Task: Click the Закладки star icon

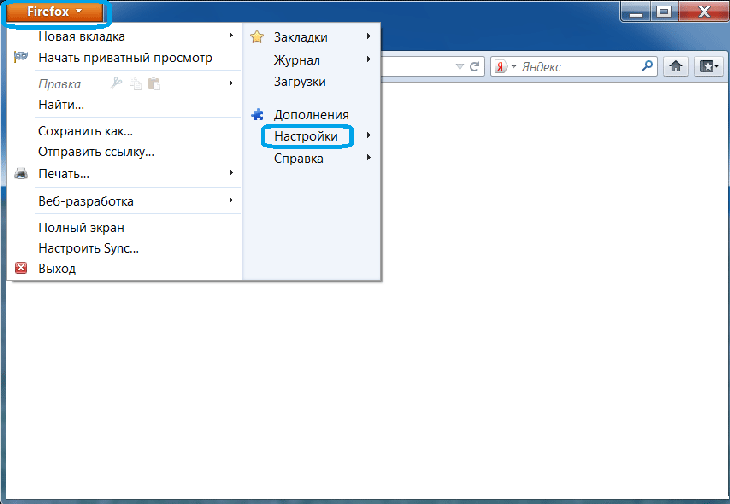Action: [257, 37]
